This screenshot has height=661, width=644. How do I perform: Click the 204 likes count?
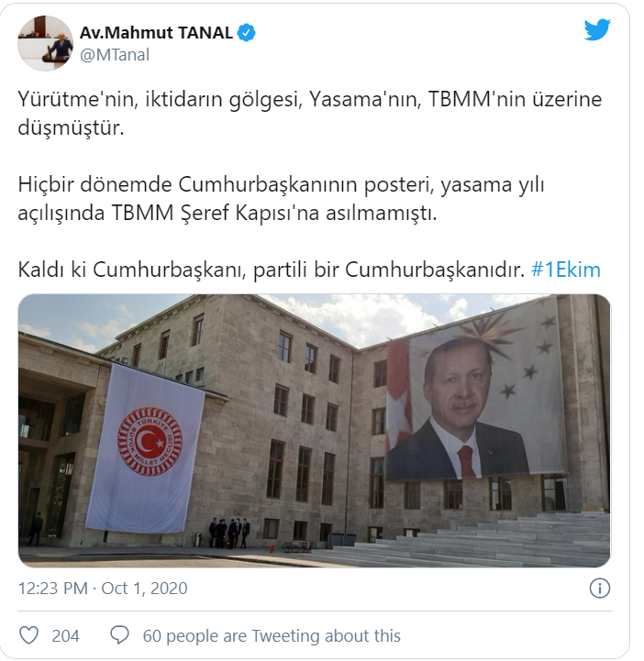65,635
